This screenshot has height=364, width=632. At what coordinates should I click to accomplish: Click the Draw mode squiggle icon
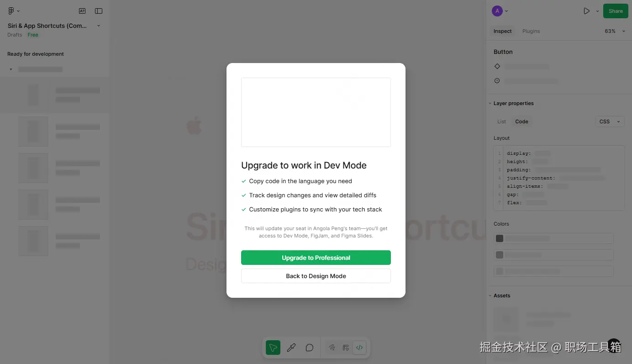[x=332, y=348]
